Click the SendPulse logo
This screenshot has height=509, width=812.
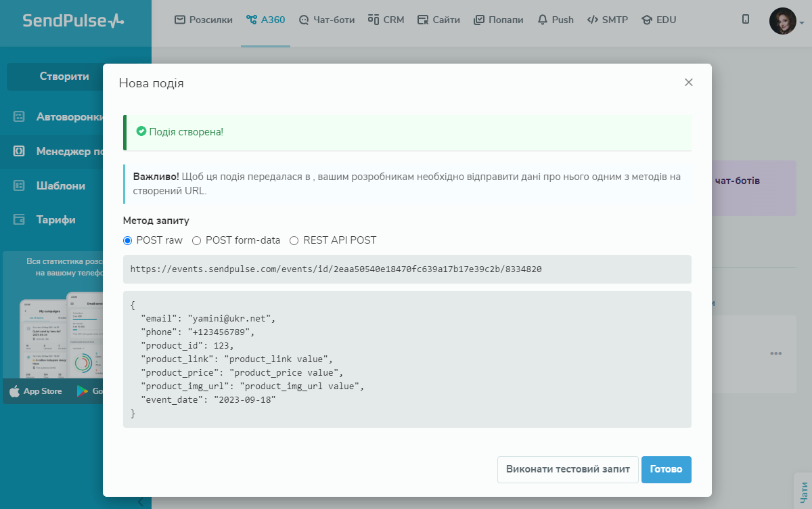coord(73,20)
